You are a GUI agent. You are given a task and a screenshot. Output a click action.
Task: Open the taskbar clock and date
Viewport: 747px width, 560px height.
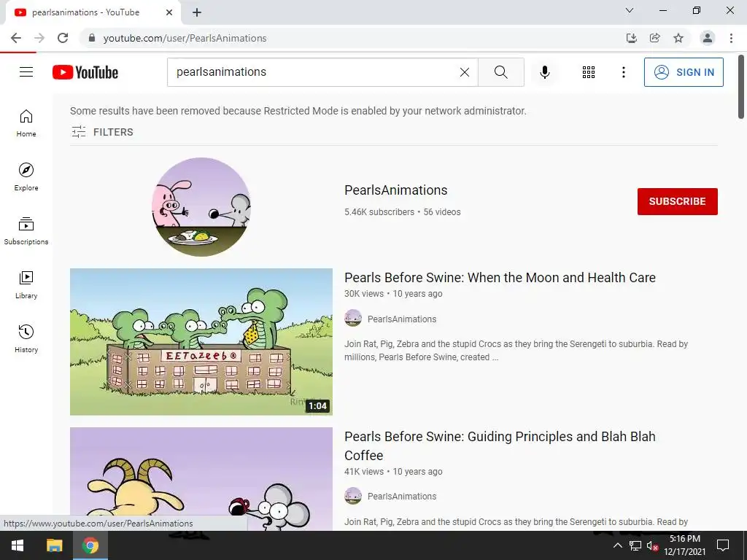[x=684, y=545]
